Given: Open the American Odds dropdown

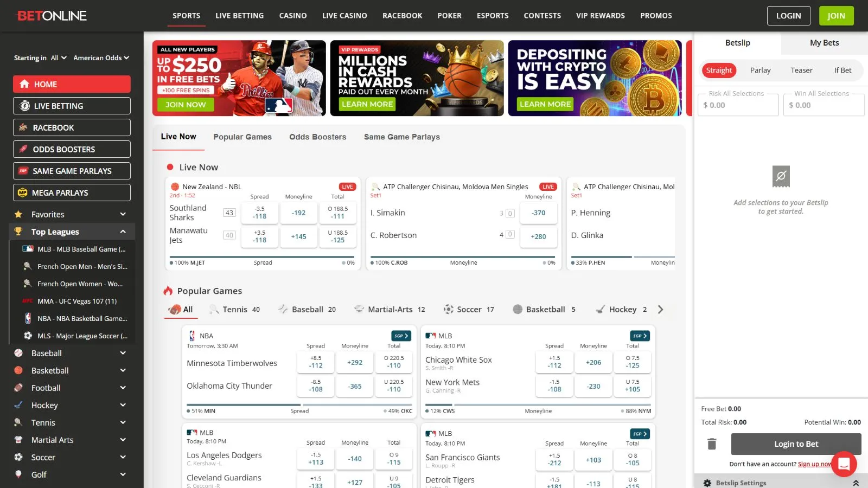Looking at the screenshot, I should [101, 58].
